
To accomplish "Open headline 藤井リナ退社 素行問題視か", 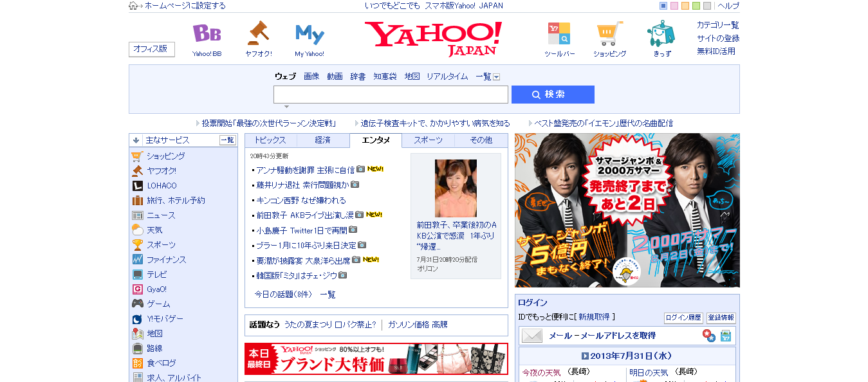I will [x=302, y=185].
